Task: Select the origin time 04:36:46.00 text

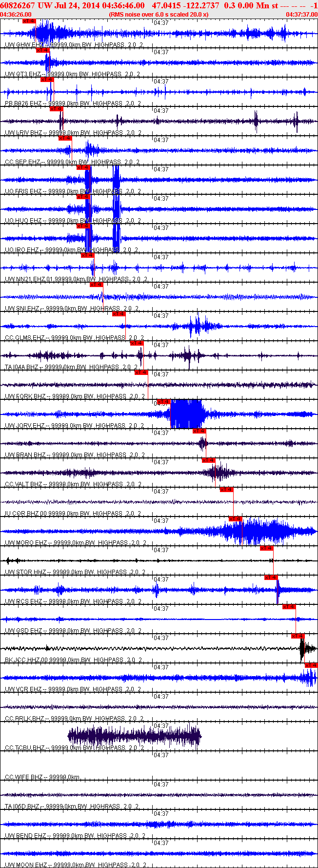Action: pyautogui.click(x=123, y=5)
